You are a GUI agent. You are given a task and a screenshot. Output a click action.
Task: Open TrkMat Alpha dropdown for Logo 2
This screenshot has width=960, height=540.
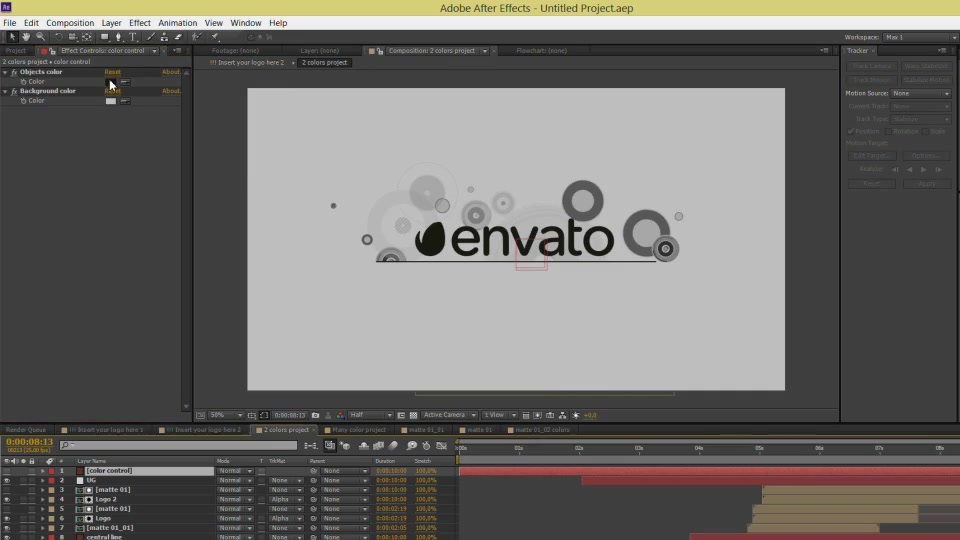pyautogui.click(x=286, y=500)
